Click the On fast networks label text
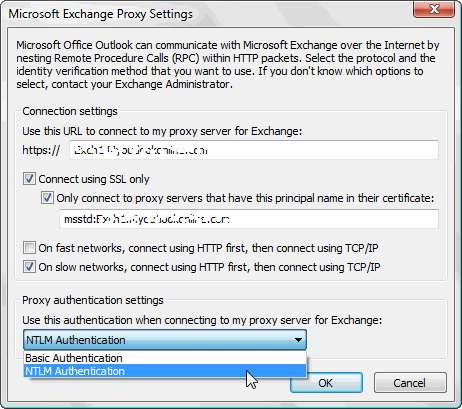462x409 pixels. 208,248
